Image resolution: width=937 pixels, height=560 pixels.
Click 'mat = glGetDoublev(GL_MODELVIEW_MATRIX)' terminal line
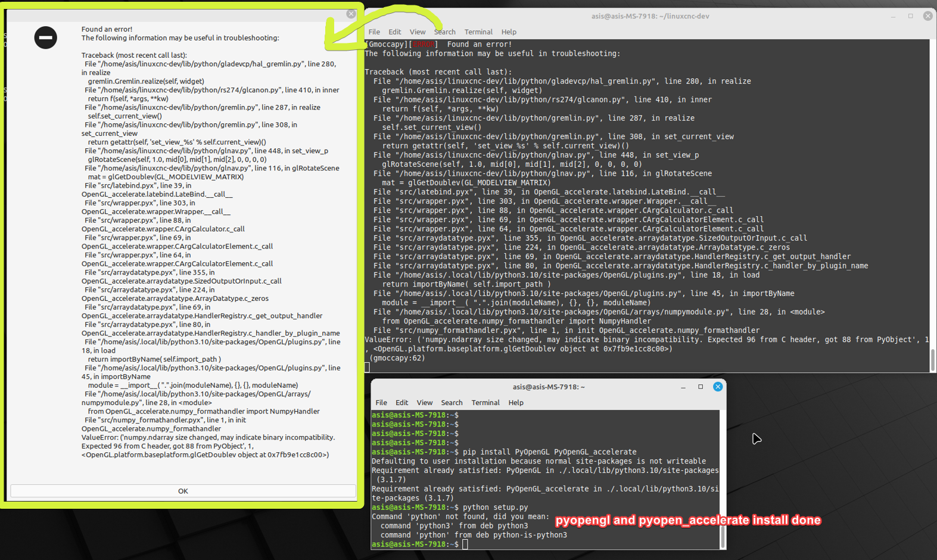coord(466,183)
